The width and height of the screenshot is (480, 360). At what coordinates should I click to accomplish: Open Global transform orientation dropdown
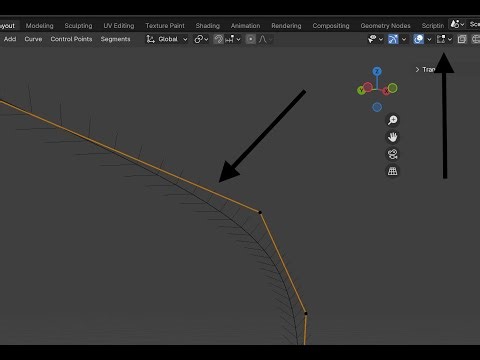(x=167, y=39)
